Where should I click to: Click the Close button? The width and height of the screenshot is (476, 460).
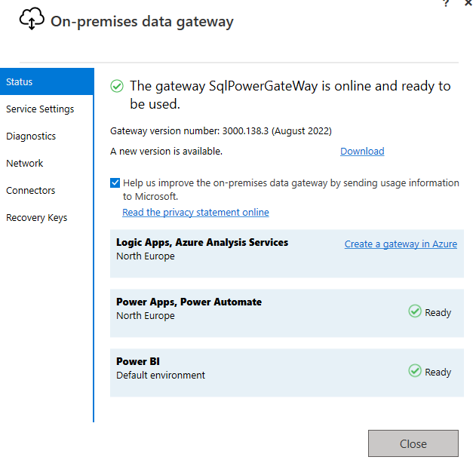(x=413, y=443)
